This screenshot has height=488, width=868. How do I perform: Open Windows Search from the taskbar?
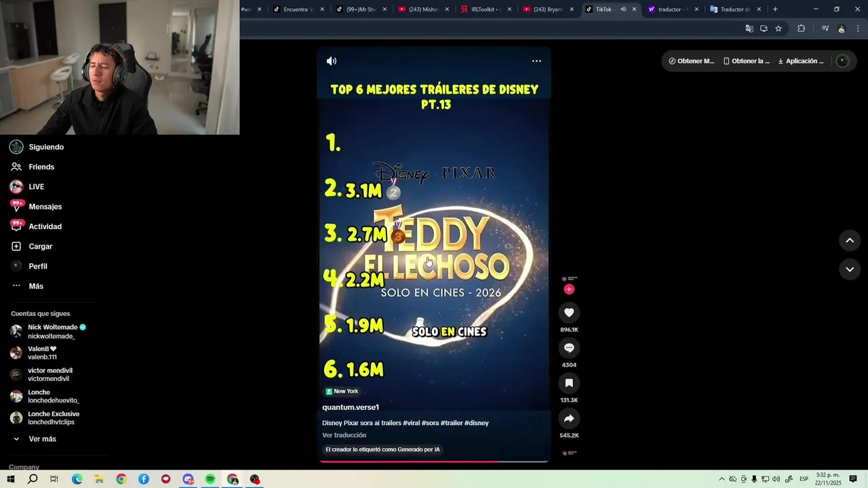click(x=33, y=479)
